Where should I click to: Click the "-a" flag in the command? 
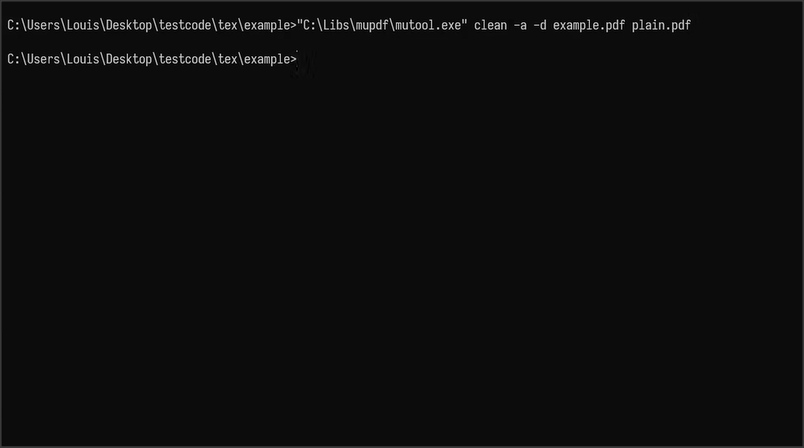(520, 25)
